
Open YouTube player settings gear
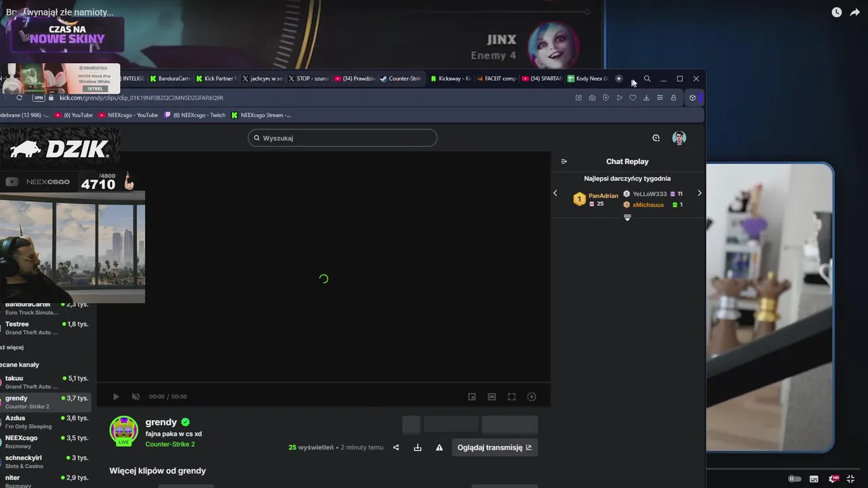pyautogui.click(x=833, y=479)
